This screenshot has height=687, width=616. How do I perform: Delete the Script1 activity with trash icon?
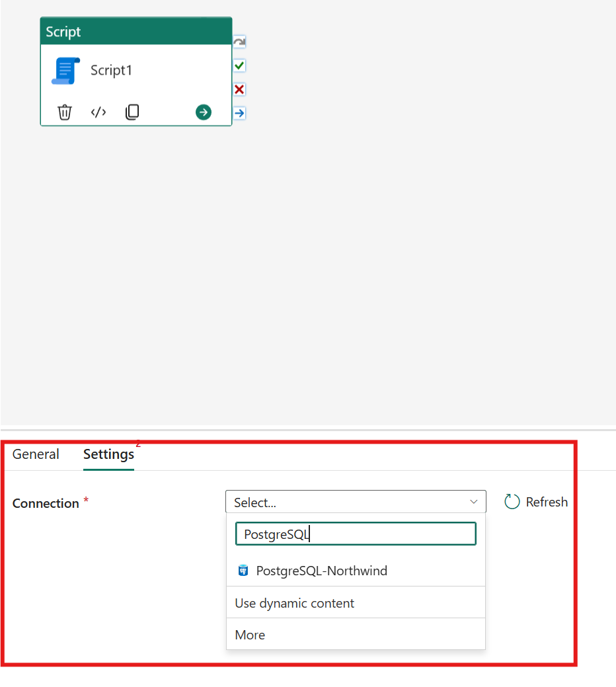pos(64,112)
